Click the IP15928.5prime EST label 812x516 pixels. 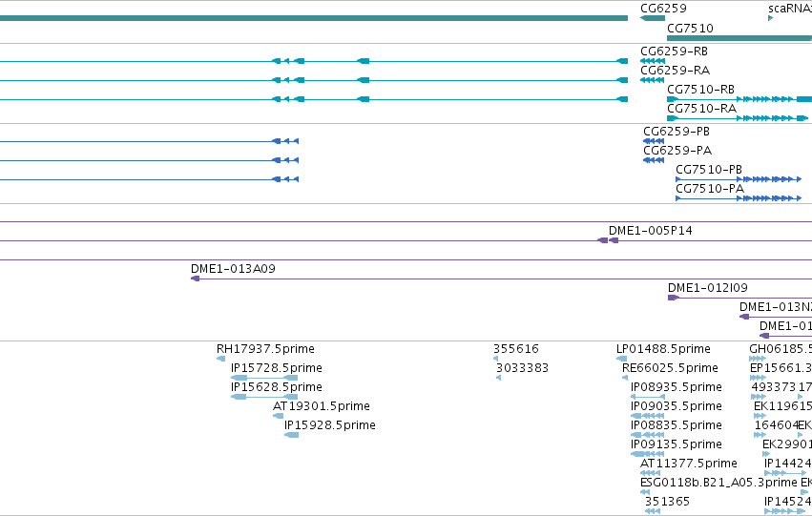330,425
